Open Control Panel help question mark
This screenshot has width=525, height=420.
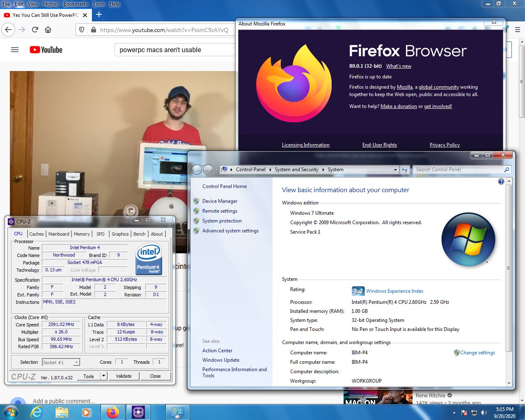[x=501, y=181]
